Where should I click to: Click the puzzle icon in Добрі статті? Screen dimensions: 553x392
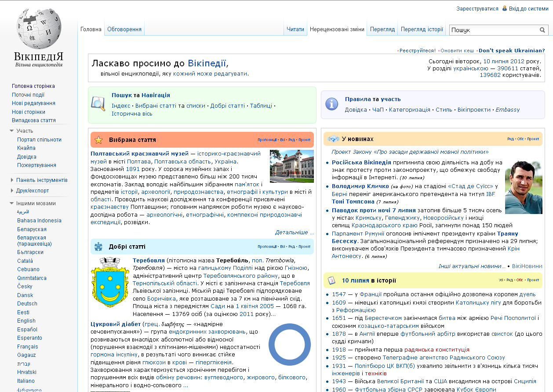click(x=98, y=247)
